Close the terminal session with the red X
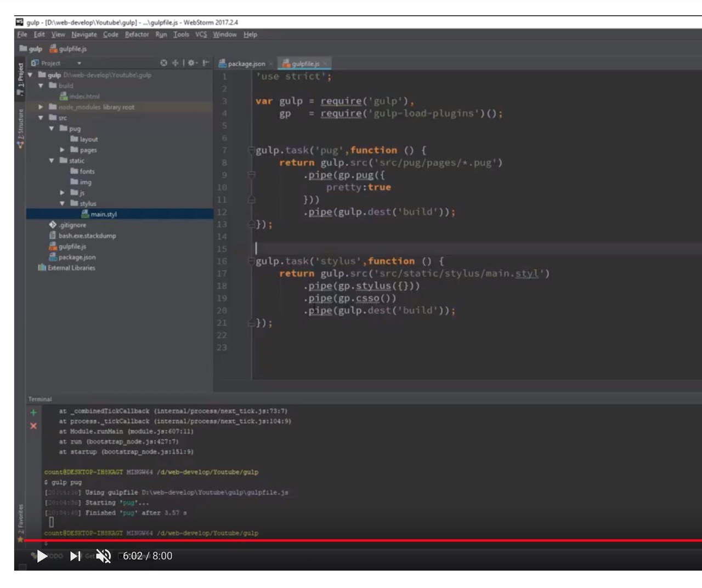The image size is (702, 588). [x=33, y=426]
